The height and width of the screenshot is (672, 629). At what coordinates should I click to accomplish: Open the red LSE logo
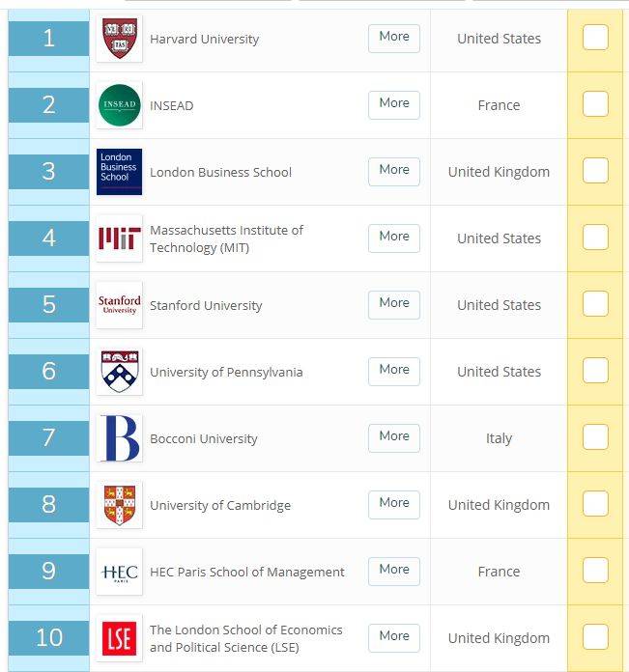(x=119, y=638)
